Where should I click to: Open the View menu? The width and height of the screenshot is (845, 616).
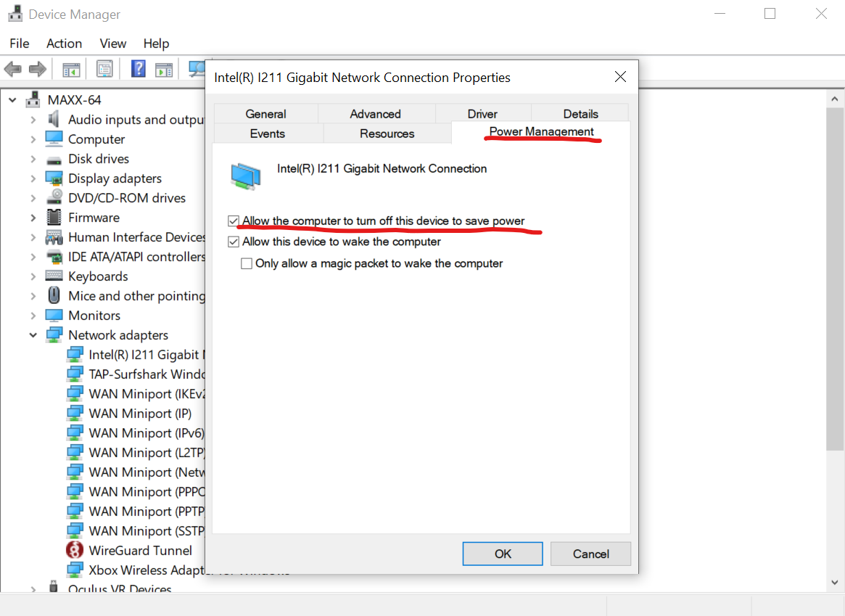pyautogui.click(x=112, y=43)
